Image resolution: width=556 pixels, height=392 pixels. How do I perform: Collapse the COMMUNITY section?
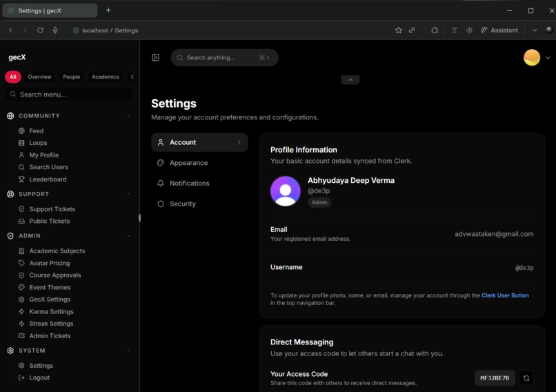coord(129,116)
